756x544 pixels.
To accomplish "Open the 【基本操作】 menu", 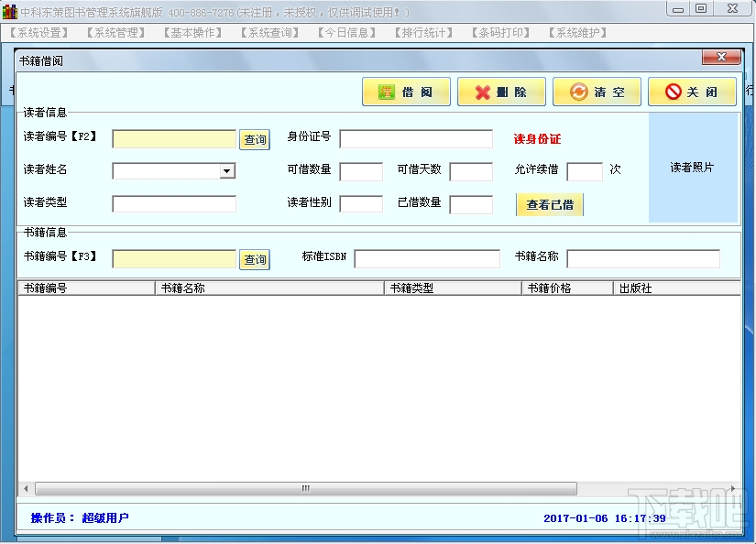I will click(192, 33).
